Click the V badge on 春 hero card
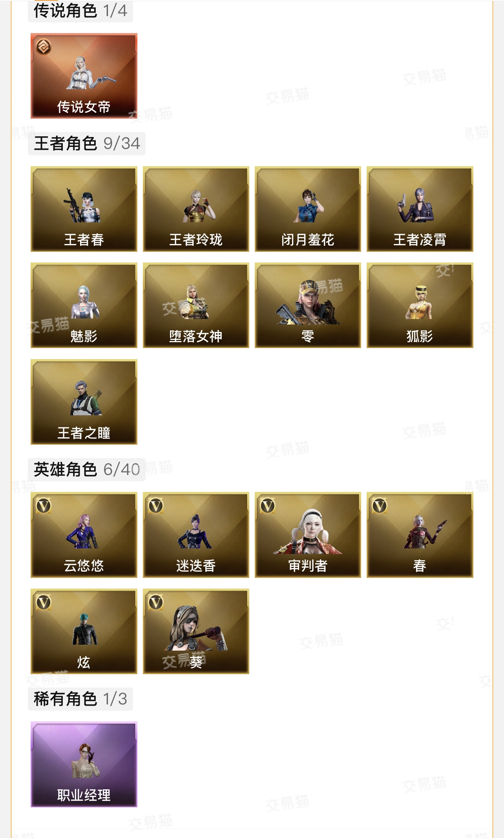The height and width of the screenshot is (838, 504). [380, 506]
